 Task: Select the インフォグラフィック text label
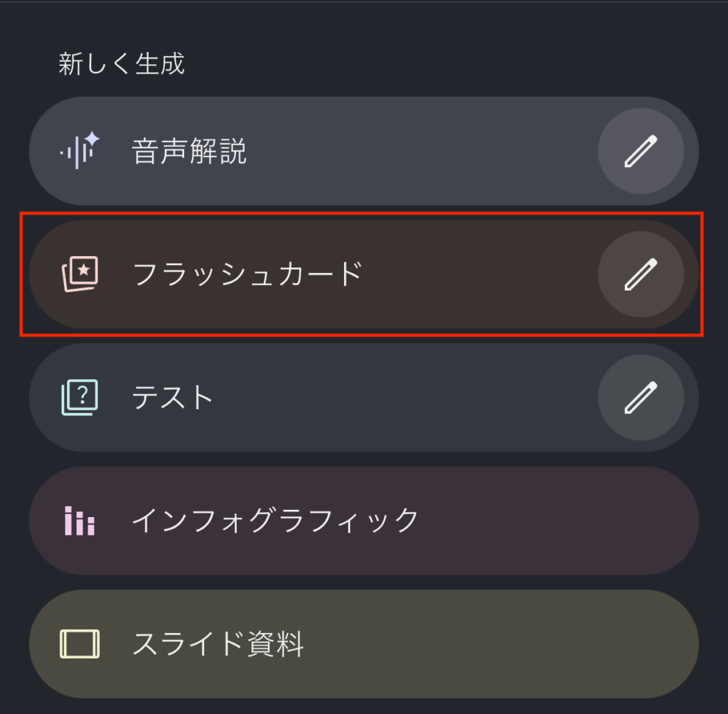click(x=275, y=521)
